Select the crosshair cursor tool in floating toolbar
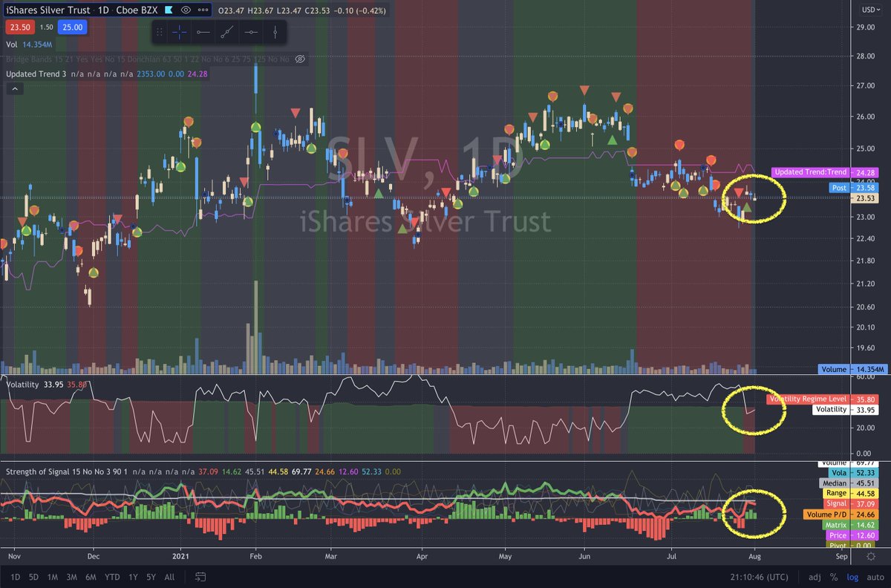891x588 pixels. pos(179,32)
